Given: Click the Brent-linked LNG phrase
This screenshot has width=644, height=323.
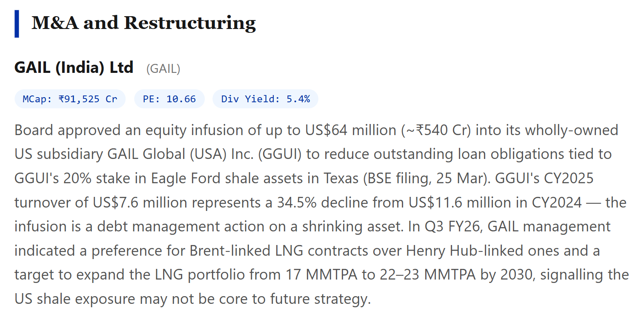Looking at the screenshot, I should pyautogui.click(x=246, y=251).
